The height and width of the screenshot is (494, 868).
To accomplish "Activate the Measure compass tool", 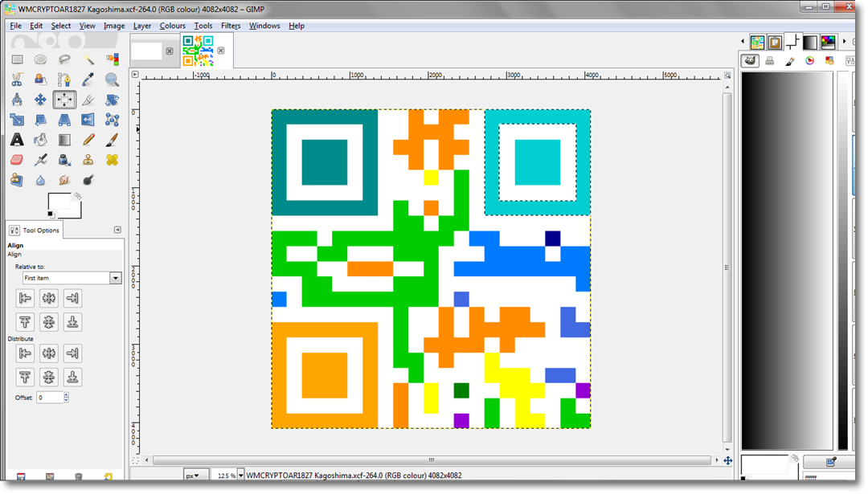I will click(x=17, y=100).
